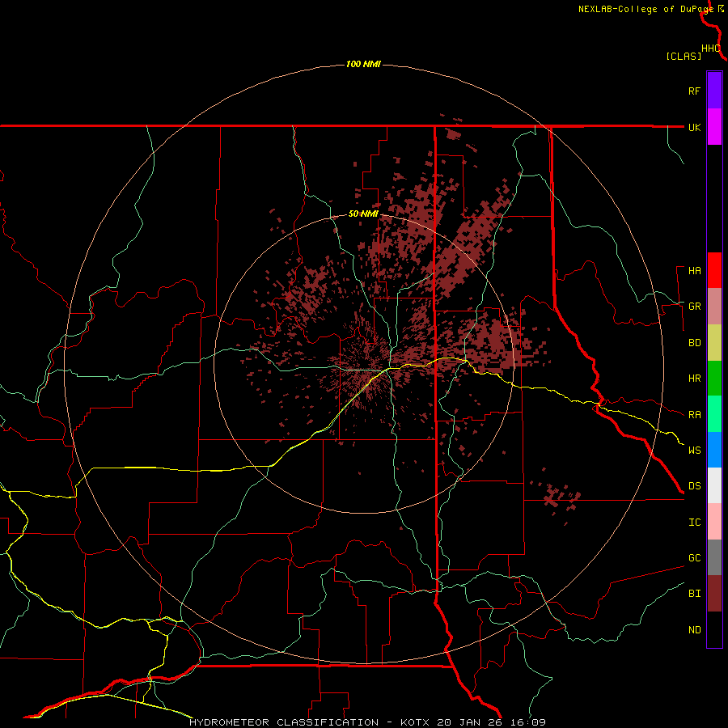Click the HYDROMETEOR CLASSIFICATION title text
This screenshot has width=728, height=728.
[x=284, y=722]
